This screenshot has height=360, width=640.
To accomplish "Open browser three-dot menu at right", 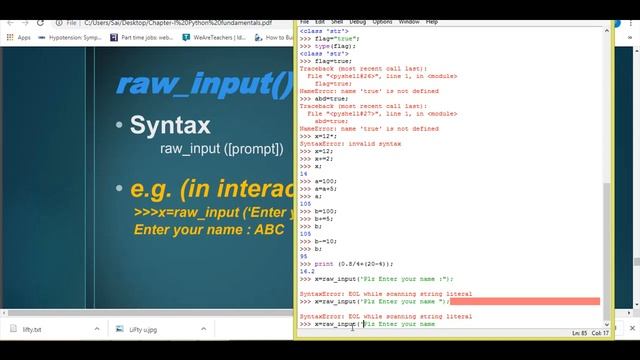I will click(x=631, y=24).
